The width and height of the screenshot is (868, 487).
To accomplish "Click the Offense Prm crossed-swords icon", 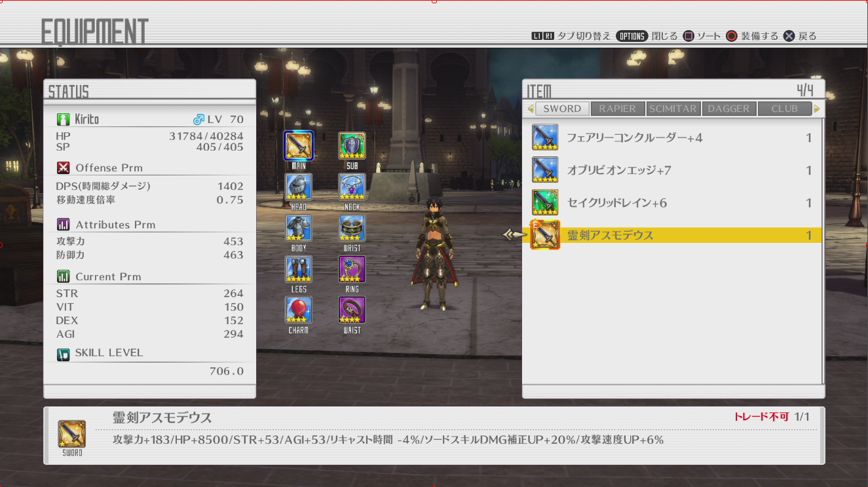I will pos(63,168).
